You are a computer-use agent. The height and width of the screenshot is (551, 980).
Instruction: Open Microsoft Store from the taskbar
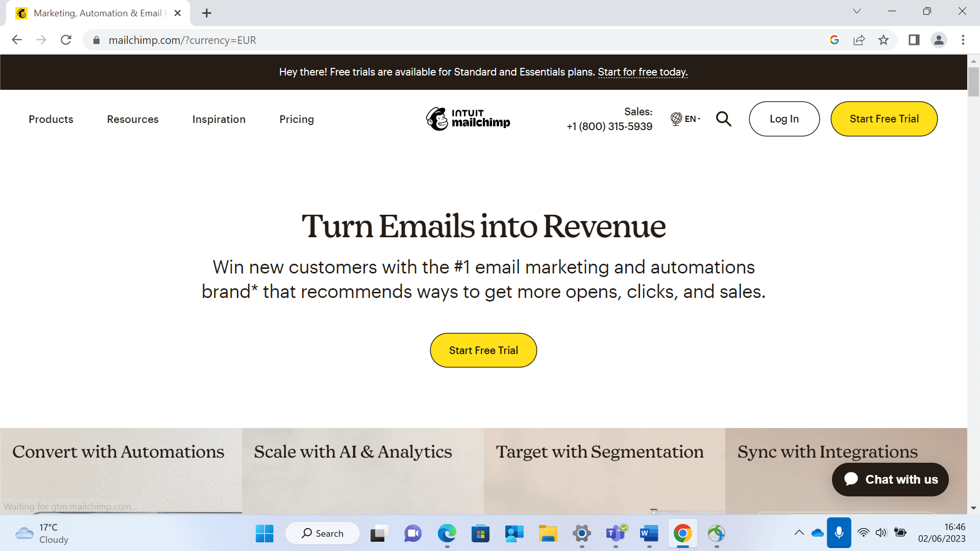480,534
